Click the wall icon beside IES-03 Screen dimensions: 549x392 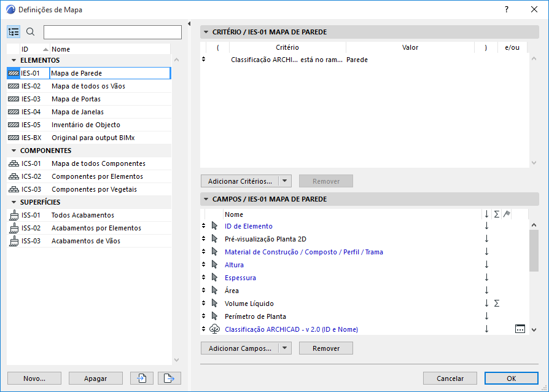pyautogui.click(x=14, y=99)
